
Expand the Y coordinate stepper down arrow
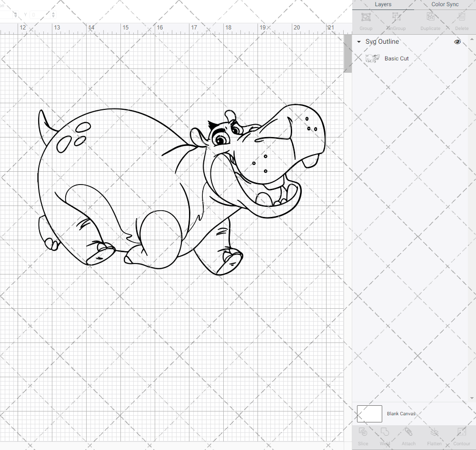click(x=53, y=17)
